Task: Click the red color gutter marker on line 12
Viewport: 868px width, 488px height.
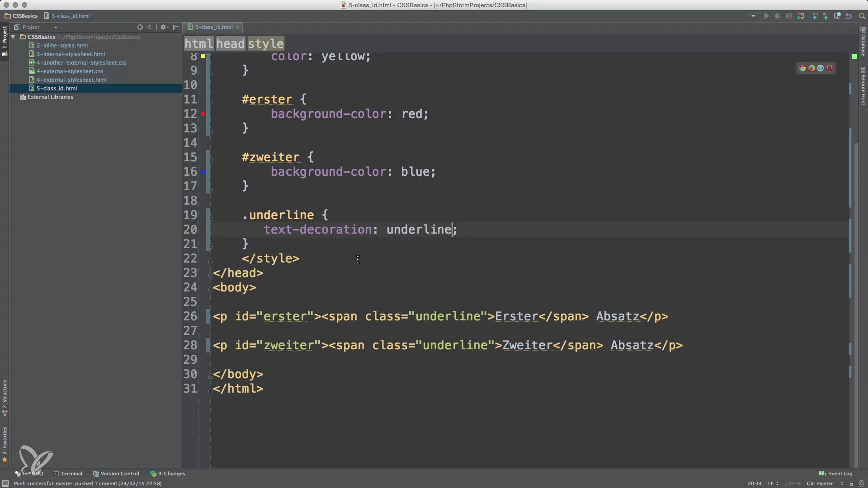Action: click(x=203, y=114)
